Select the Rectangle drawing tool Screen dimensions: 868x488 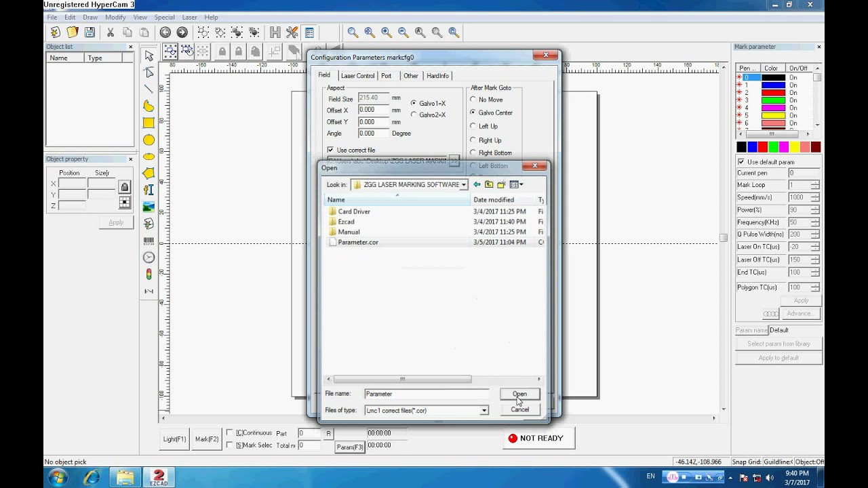(149, 123)
